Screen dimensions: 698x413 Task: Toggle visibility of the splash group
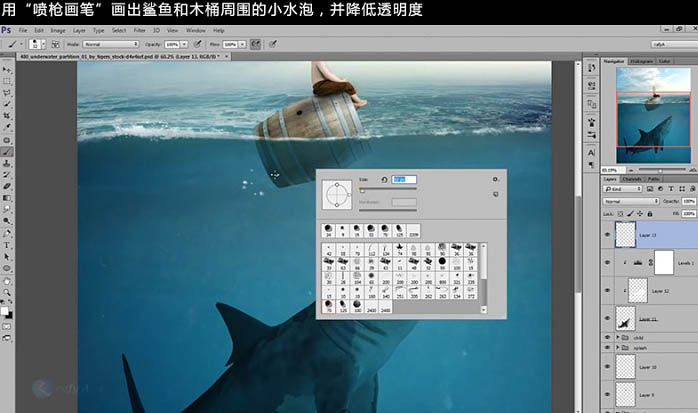[607, 347]
